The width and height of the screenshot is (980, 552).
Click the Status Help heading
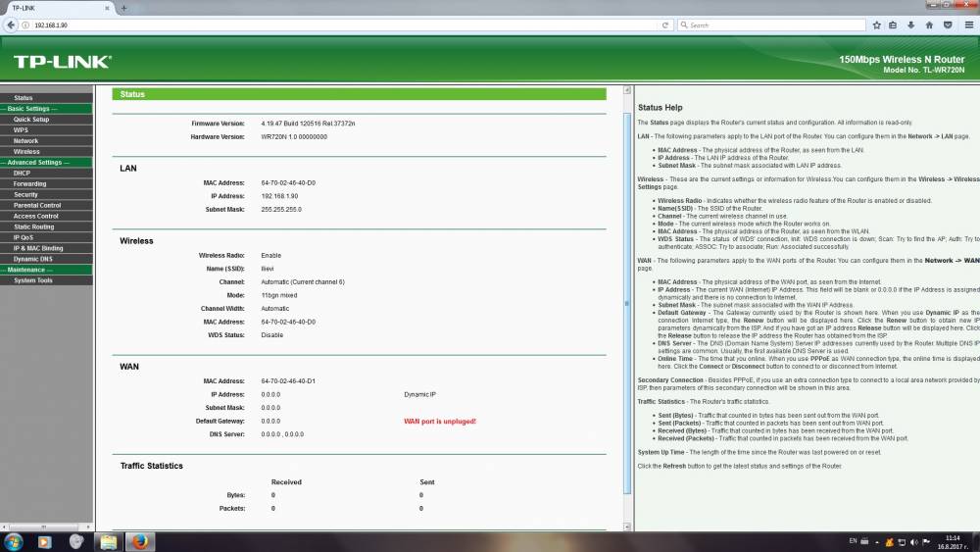[x=660, y=108]
